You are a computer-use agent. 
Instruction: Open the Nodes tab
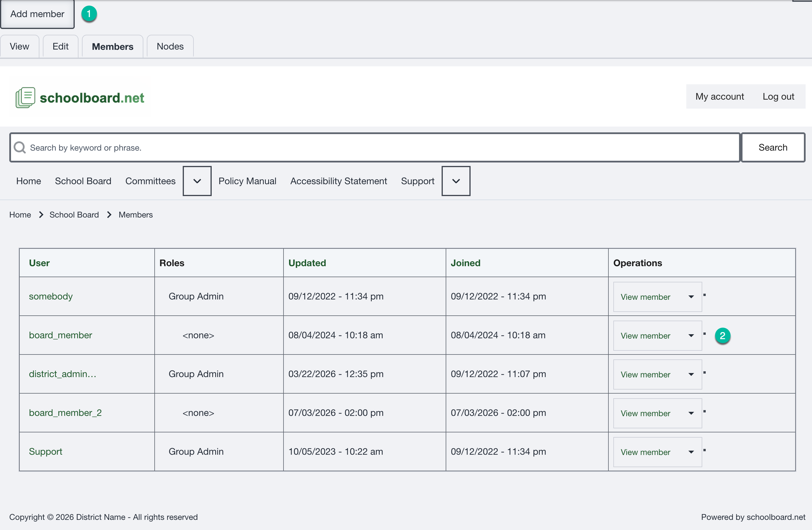pyautogui.click(x=170, y=46)
